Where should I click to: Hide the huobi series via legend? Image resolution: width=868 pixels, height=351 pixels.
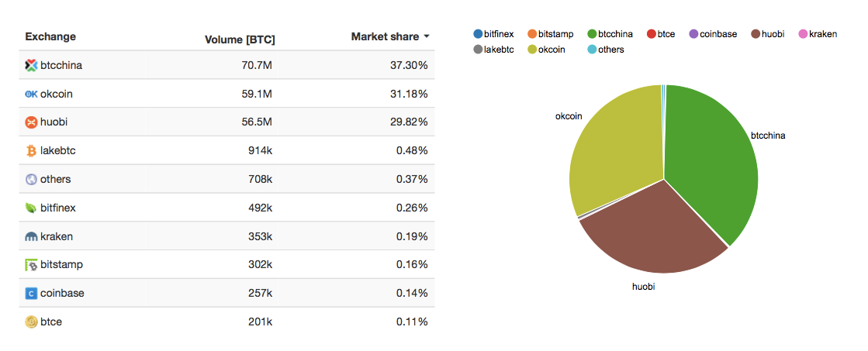(768, 34)
